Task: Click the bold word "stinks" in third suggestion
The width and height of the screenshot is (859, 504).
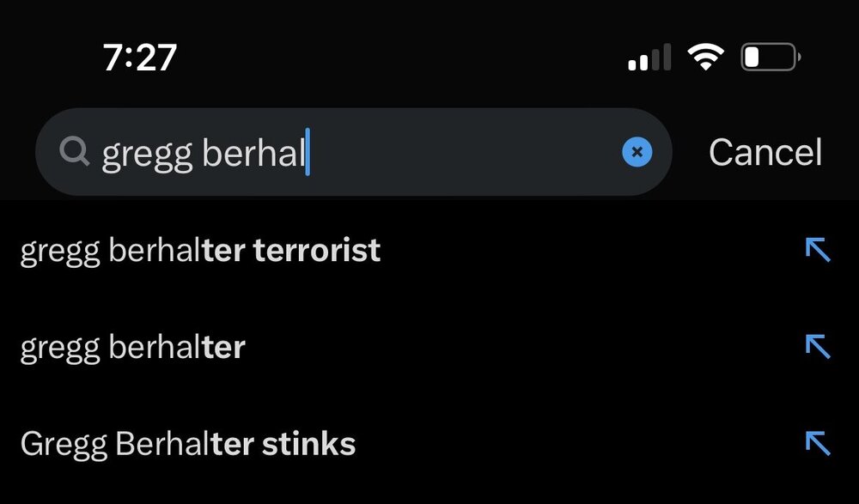Action: 308,444
